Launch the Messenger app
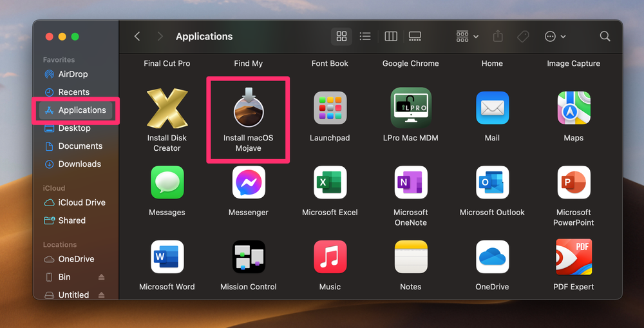Image resolution: width=644 pixels, height=328 pixels. [x=248, y=183]
